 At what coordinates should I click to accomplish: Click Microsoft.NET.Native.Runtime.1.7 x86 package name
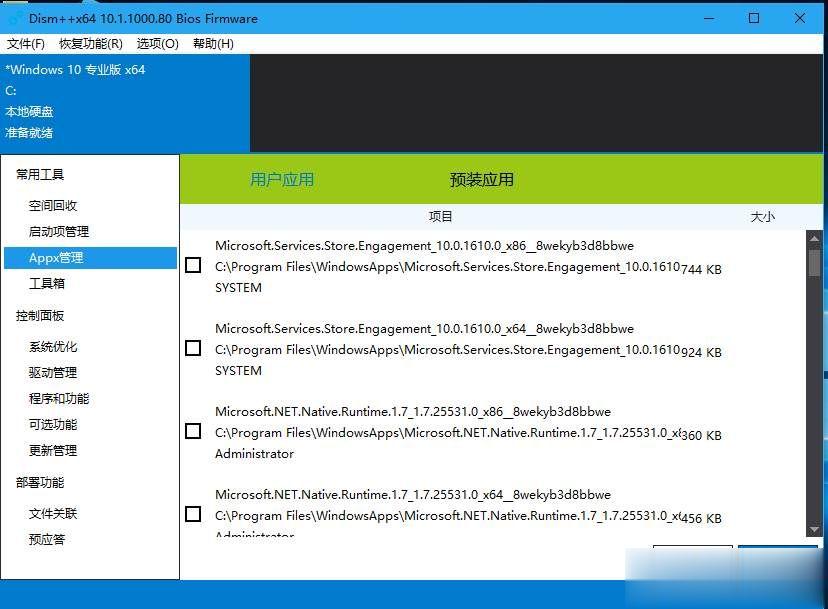click(413, 411)
